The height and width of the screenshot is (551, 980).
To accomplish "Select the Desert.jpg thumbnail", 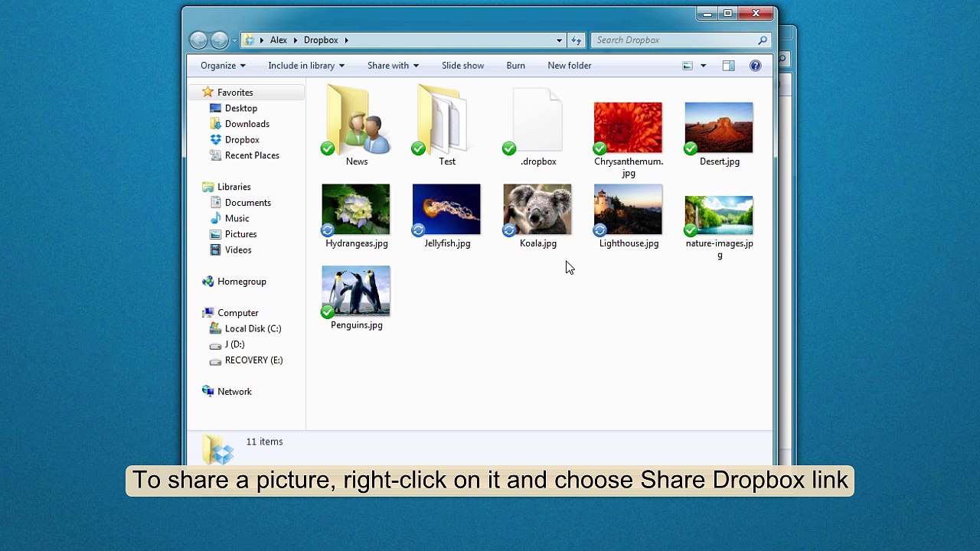I will tap(719, 128).
